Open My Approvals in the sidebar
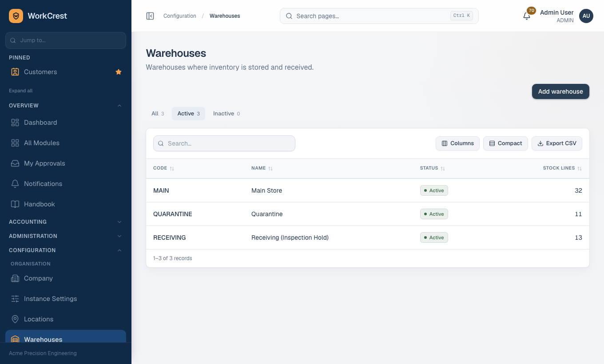604x364 pixels. point(66,163)
